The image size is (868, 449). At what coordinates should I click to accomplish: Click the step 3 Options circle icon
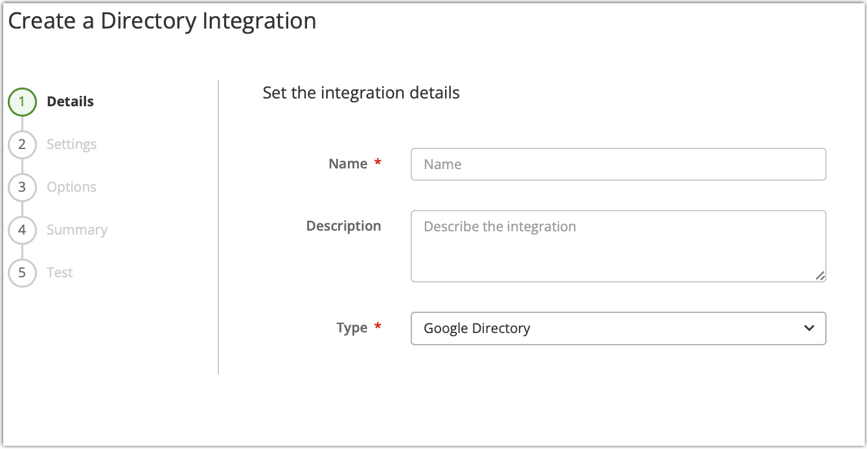(x=22, y=187)
